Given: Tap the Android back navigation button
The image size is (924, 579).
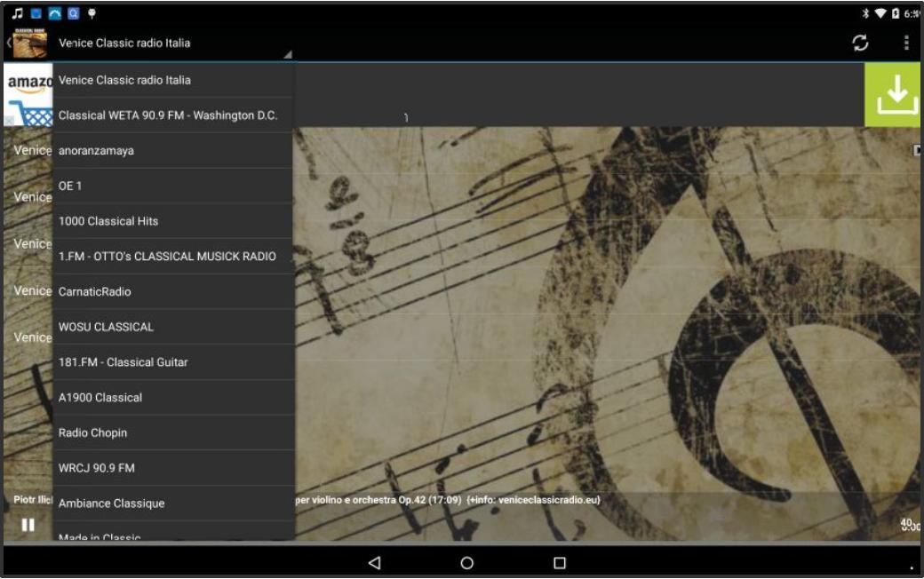Looking at the screenshot, I should pyautogui.click(x=374, y=562).
